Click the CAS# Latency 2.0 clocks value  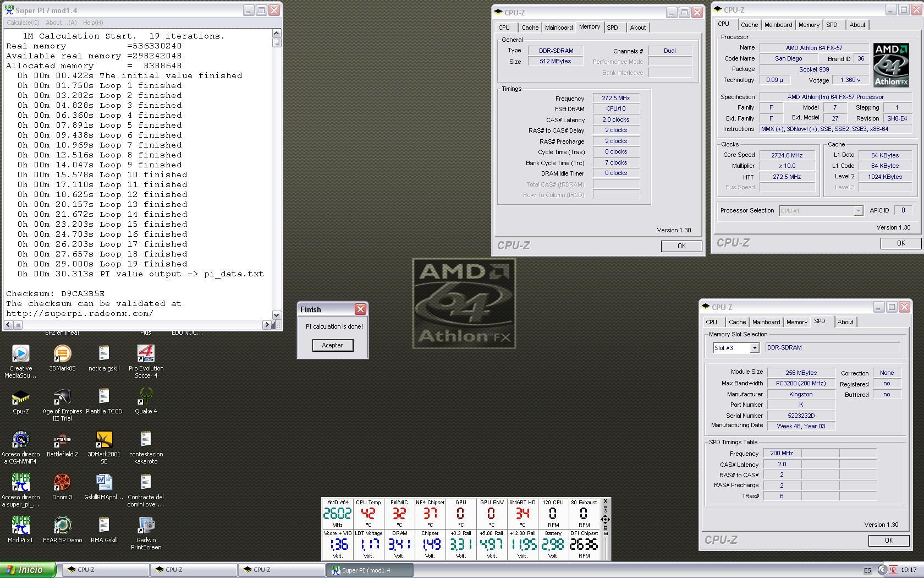[616, 119]
